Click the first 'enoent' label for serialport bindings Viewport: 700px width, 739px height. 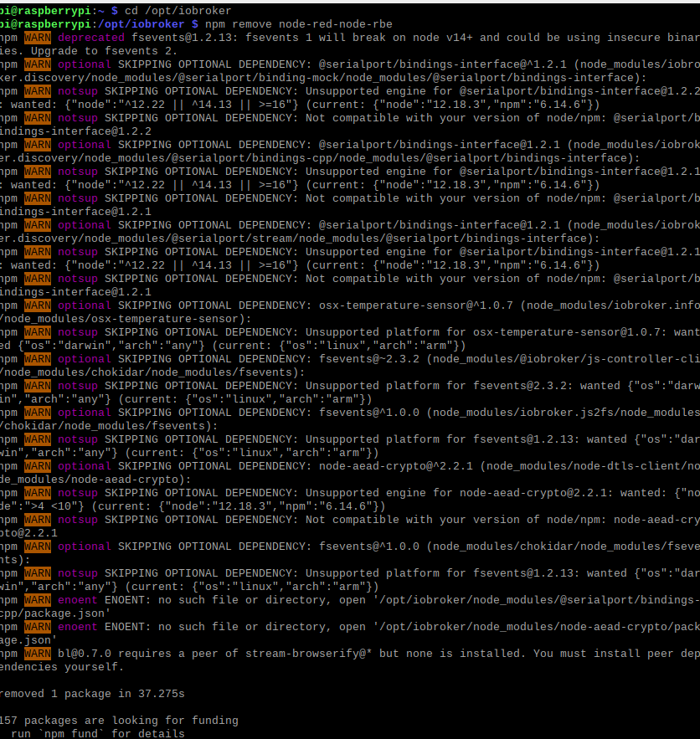point(77,600)
